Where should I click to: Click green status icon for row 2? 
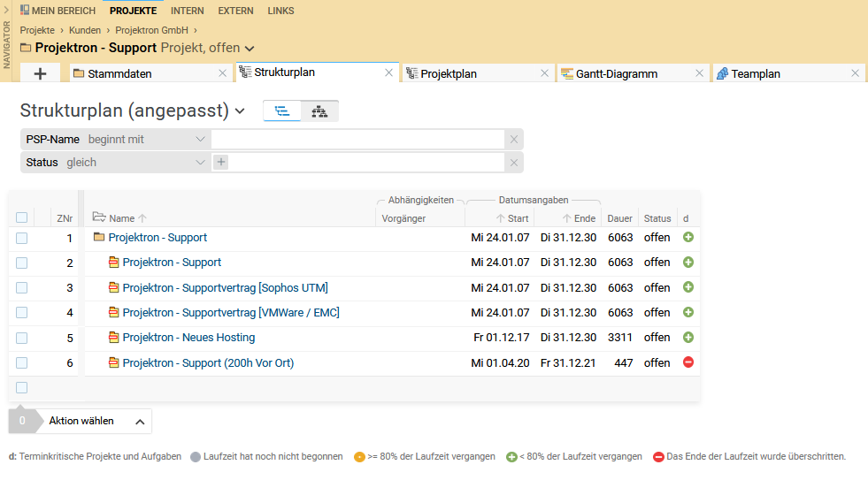point(688,263)
